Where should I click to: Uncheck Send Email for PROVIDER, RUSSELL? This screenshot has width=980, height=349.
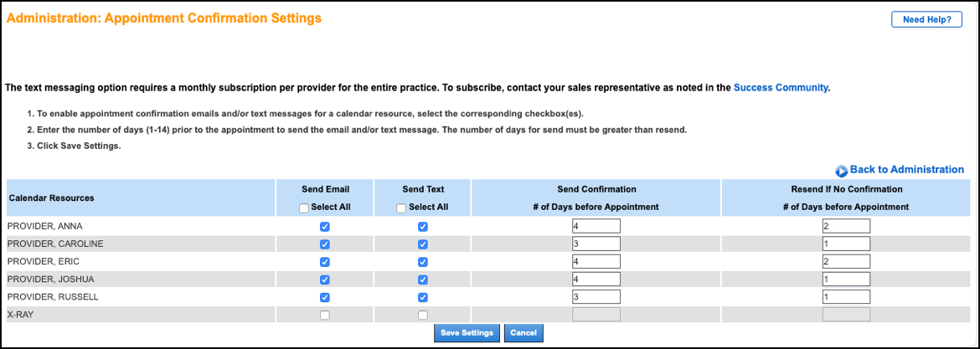click(324, 297)
